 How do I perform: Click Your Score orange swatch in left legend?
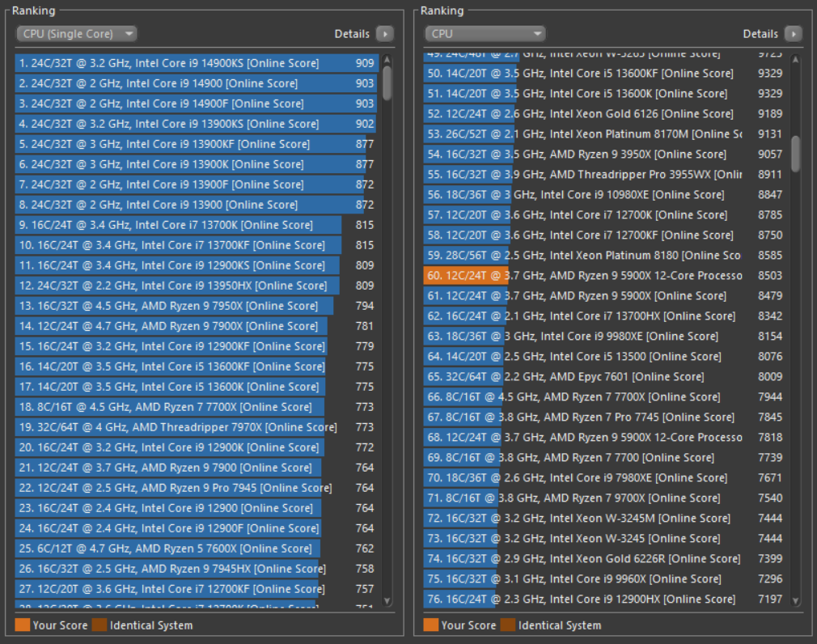pyautogui.click(x=23, y=625)
